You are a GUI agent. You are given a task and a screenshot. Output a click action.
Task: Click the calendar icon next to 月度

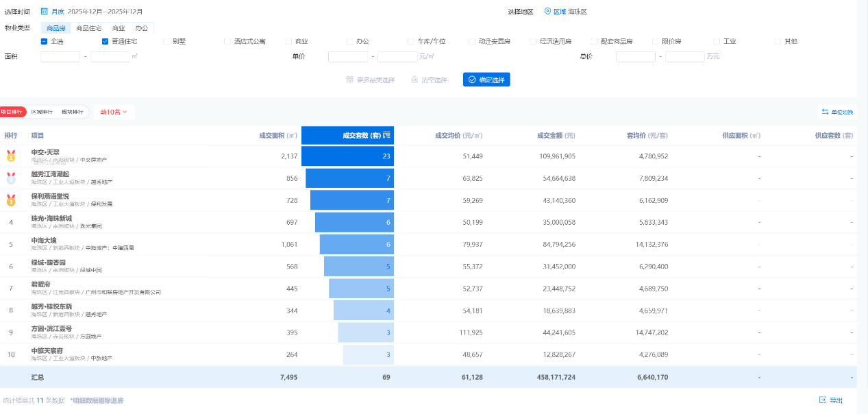tap(45, 12)
